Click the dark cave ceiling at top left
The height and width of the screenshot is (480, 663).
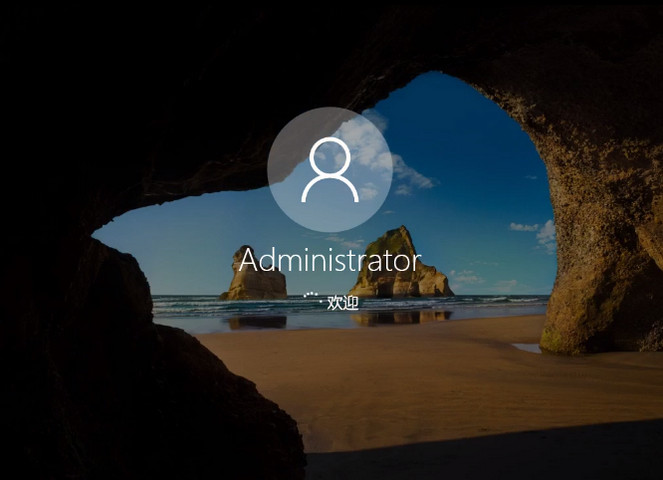click(x=100, y=80)
